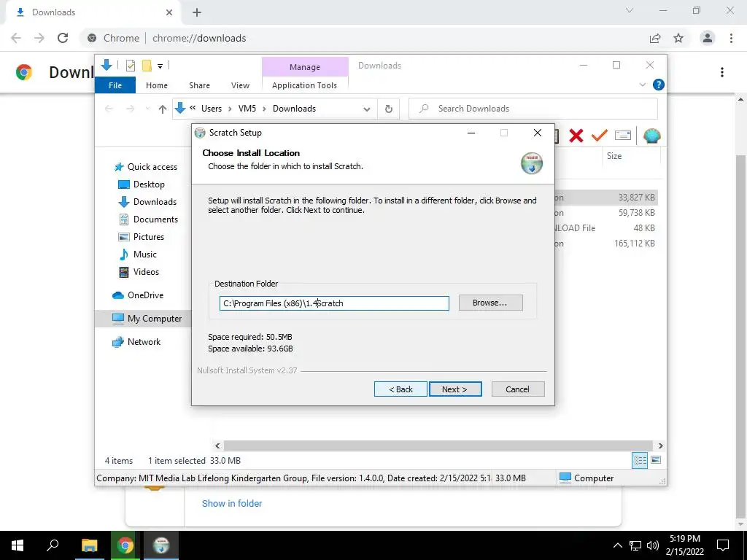The height and width of the screenshot is (560, 747).
Task: Select the Manage contextual tab
Action: click(305, 67)
